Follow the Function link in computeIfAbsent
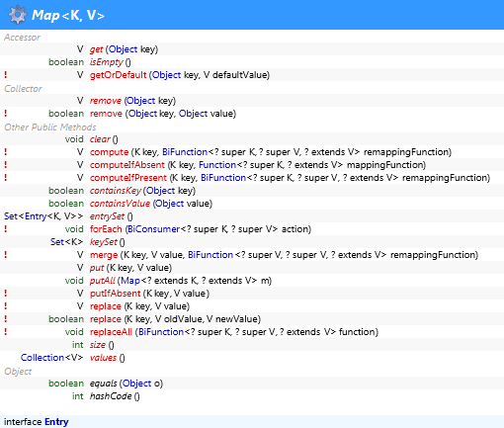The height and width of the screenshot is (428, 504). 217,165
